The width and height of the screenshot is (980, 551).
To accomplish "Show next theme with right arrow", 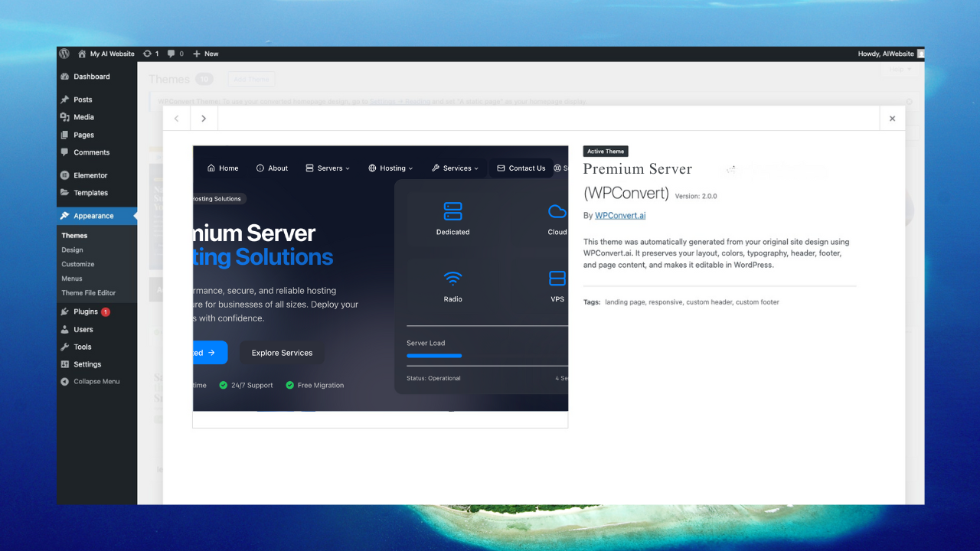I will [x=204, y=119].
